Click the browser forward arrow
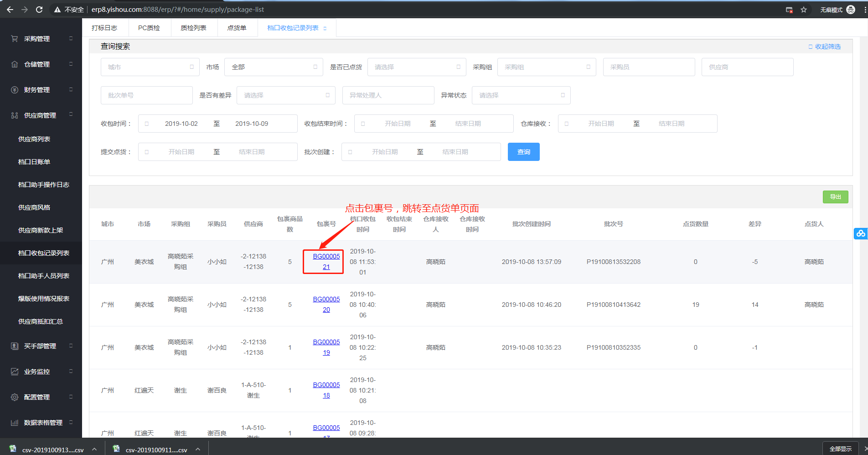868x455 pixels. [25, 10]
